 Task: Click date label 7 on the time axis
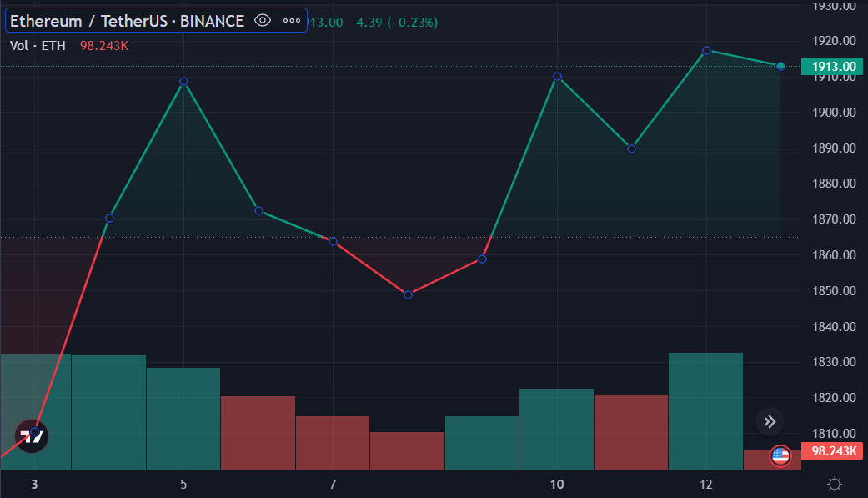[x=333, y=485]
